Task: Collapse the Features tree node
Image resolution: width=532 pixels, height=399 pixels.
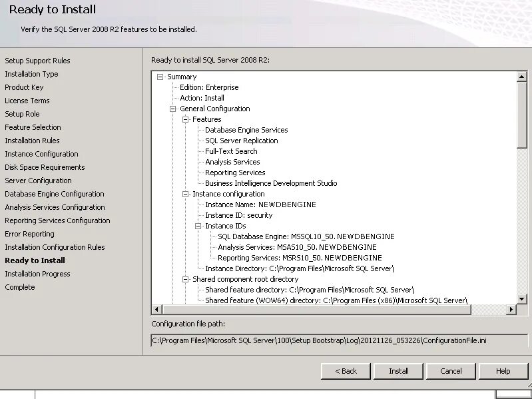Action: click(185, 119)
